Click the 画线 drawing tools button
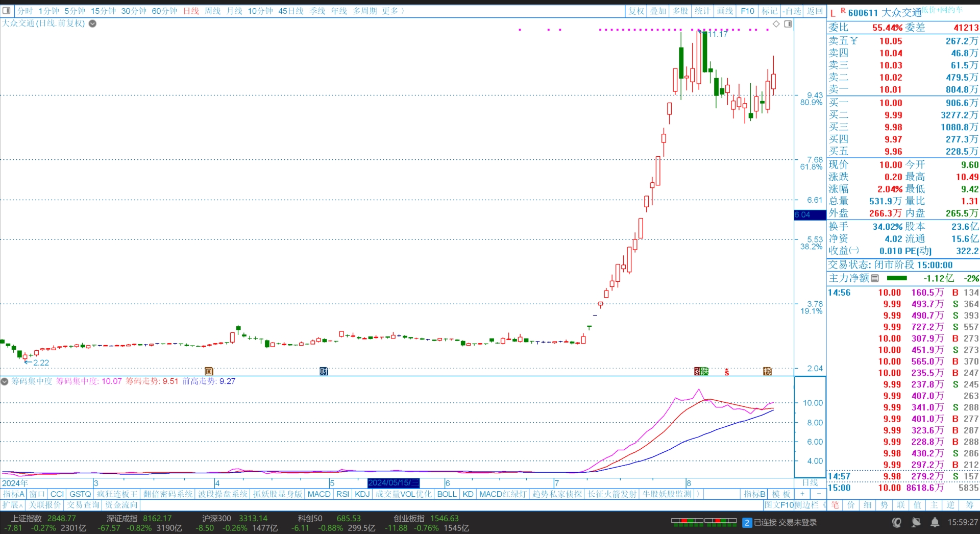The width and height of the screenshot is (980, 534). [725, 11]
